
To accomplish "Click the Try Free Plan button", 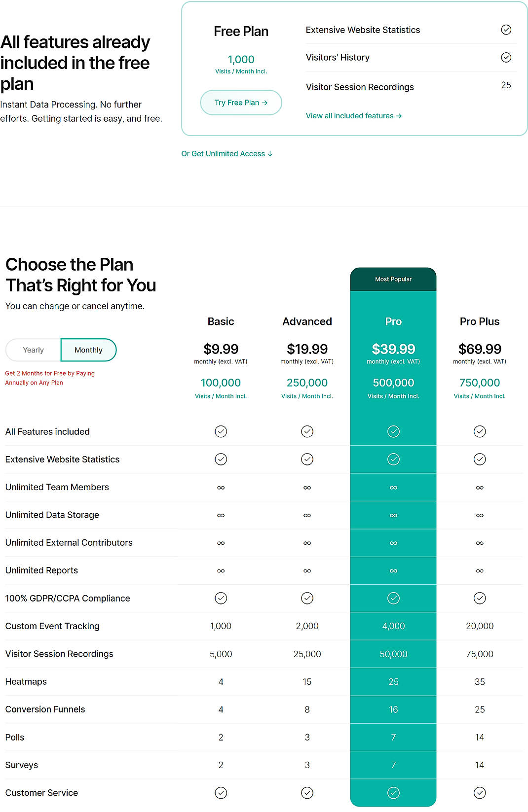I will [241, 103].
